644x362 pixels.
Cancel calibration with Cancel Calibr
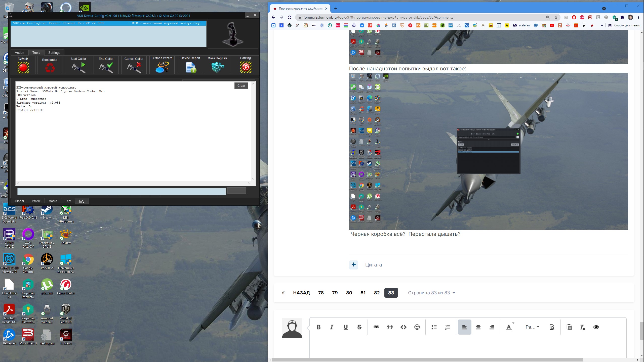pyautogui.click(x=134, y=68)
